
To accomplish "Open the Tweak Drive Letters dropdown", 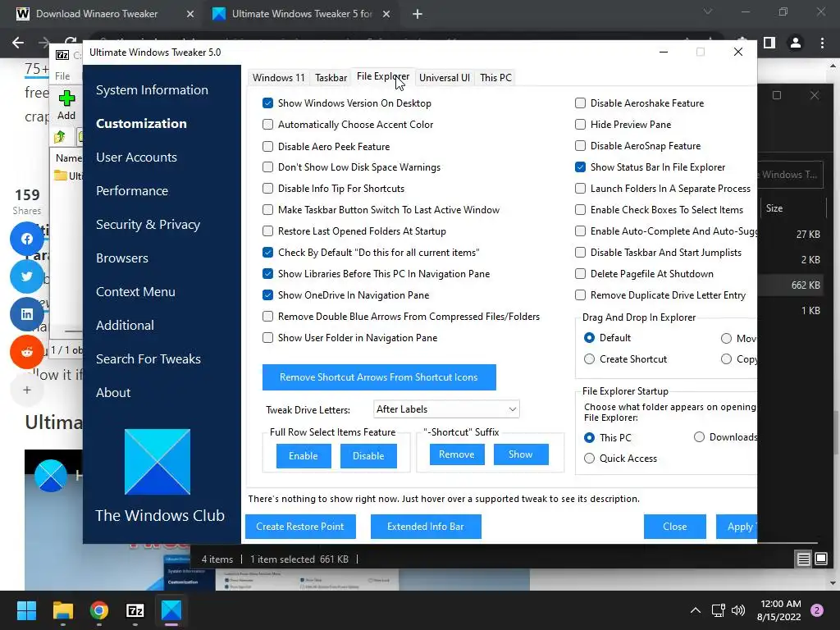I will tap(446, 409).
